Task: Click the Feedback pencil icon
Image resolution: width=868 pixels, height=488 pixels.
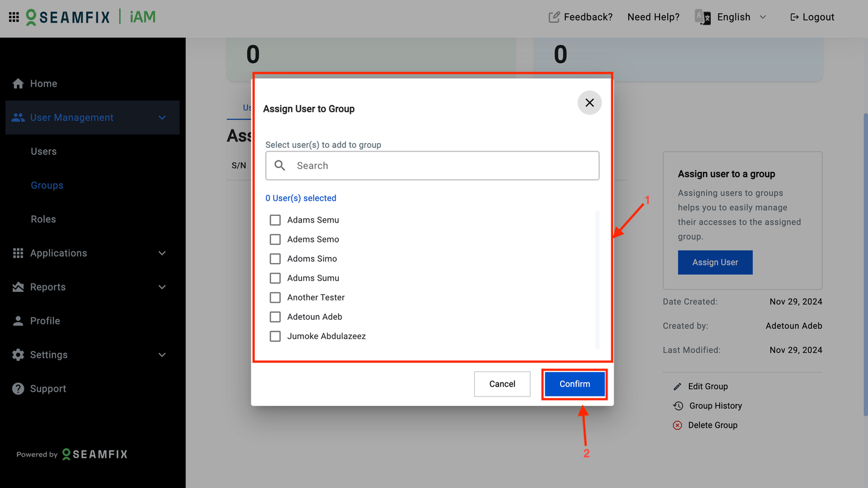Action: coord(554,17)
